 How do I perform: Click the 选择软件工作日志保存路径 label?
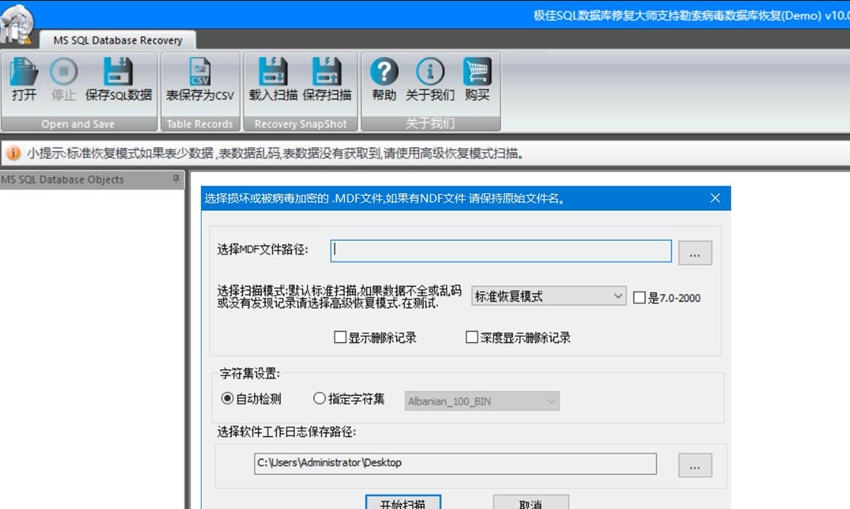(x=286, y=432)
